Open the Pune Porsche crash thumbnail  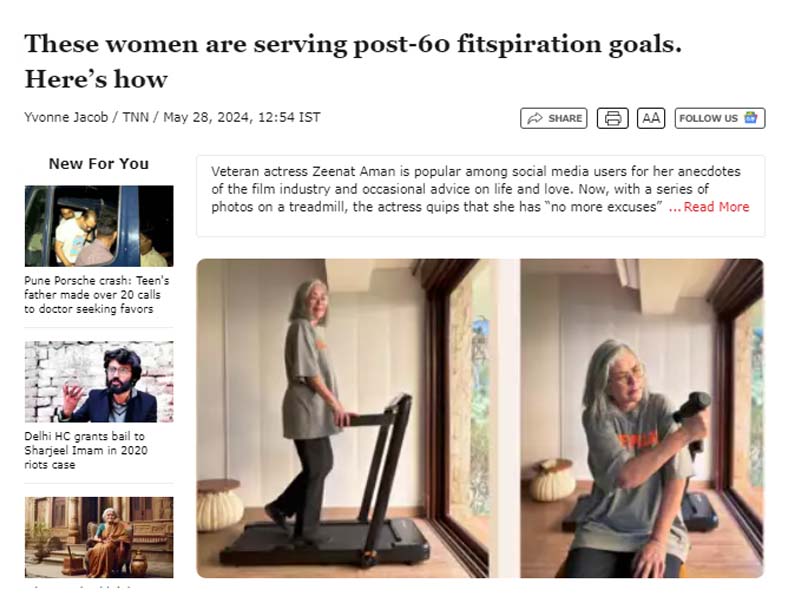tap(99, 226)
